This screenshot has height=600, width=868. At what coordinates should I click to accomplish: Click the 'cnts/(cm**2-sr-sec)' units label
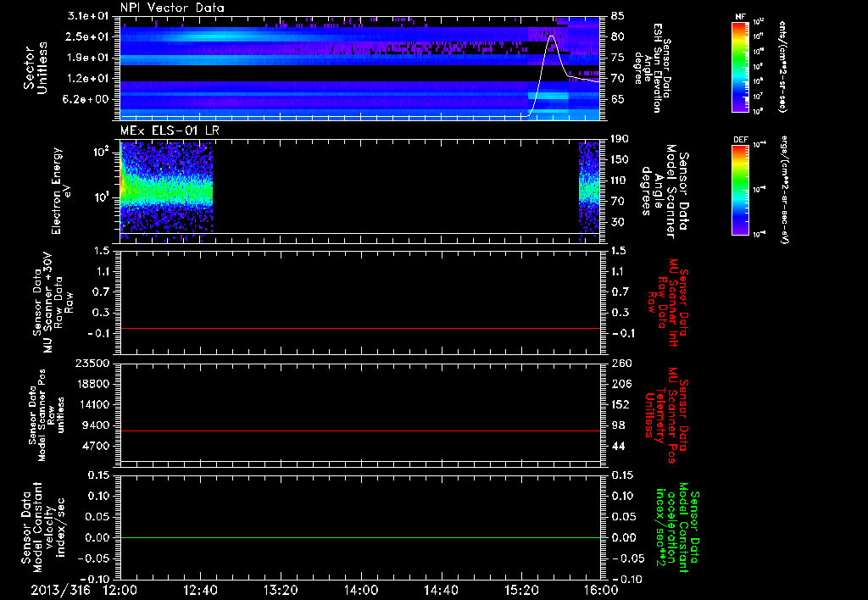click(x=782, y=67)
